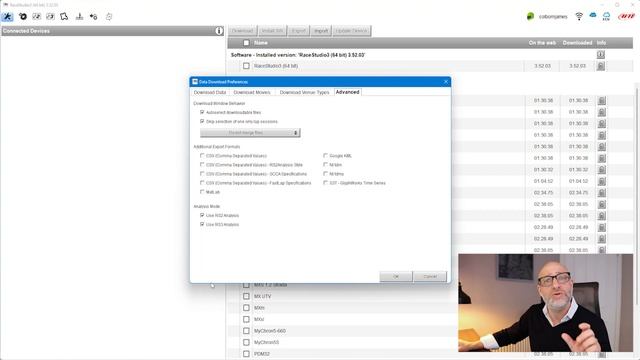Click the 'Connected Devices' panel header
The height and width of the screenshot is (360, 640).
113,31
